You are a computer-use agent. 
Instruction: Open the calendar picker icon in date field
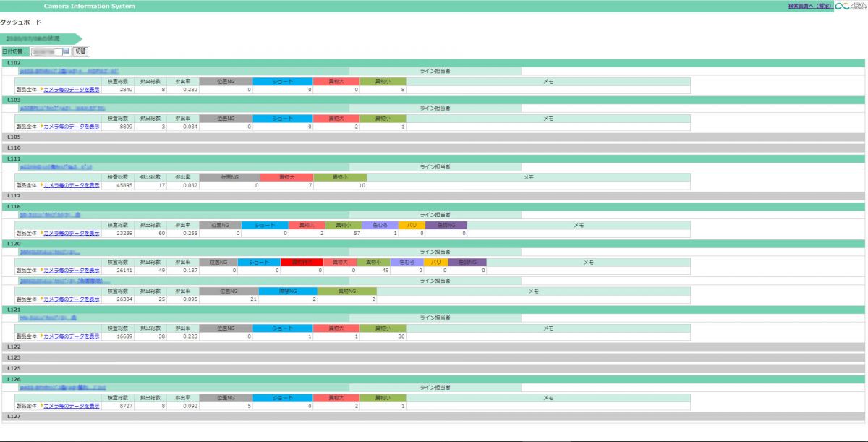click(66, 52)
